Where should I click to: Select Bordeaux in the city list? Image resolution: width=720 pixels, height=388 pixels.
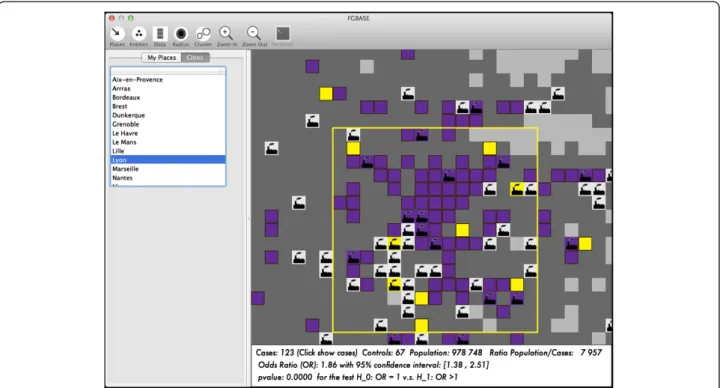168,97
